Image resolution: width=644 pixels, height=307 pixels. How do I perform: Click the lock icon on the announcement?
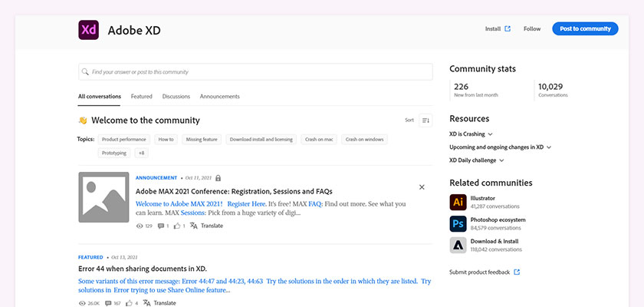(x=218, y=178)
